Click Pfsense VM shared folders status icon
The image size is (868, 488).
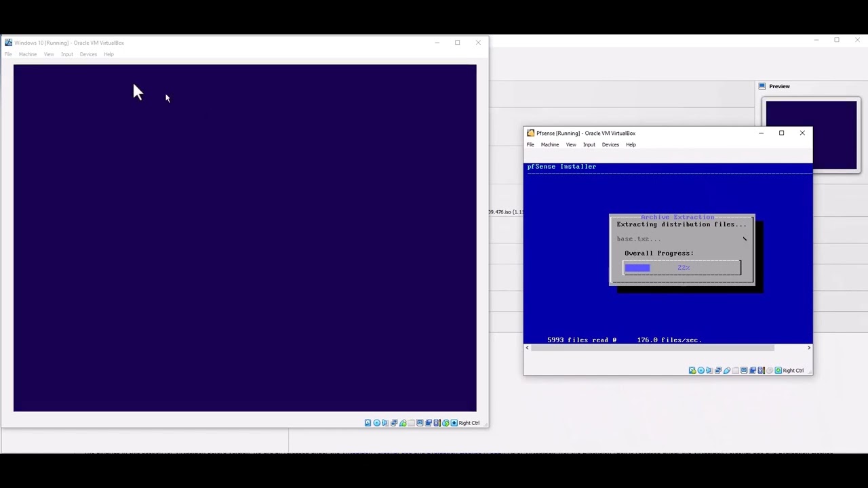pos(735,370)
